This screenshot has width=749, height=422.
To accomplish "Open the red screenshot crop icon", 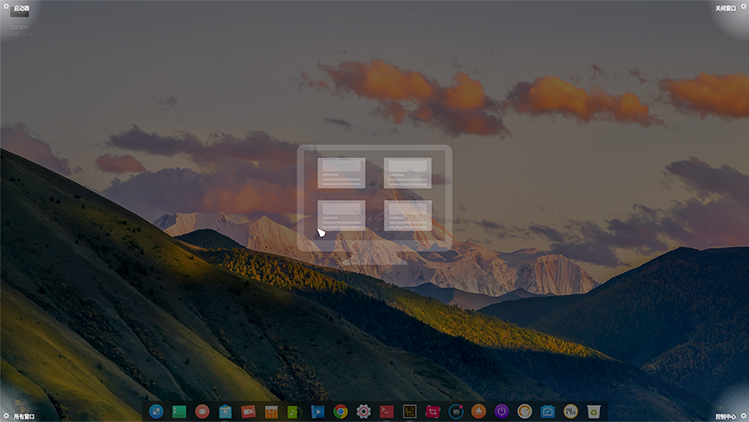I will [432, 411].
